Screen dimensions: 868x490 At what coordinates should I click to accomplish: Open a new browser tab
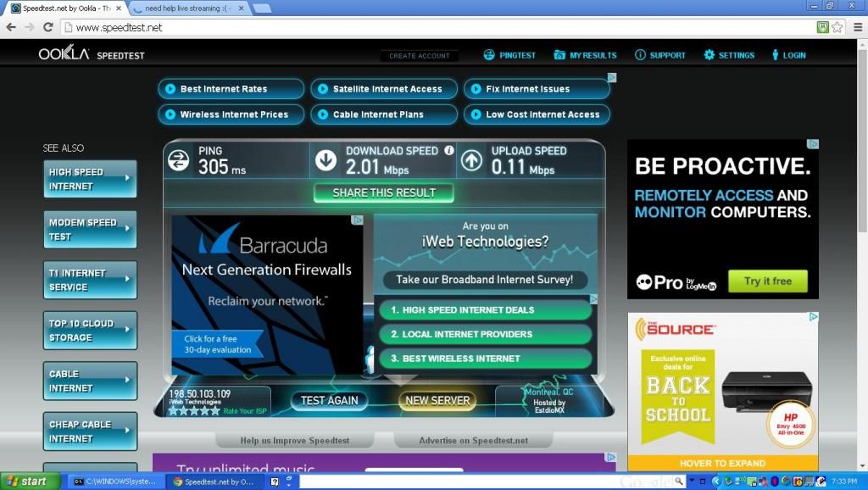click(262, 8)
